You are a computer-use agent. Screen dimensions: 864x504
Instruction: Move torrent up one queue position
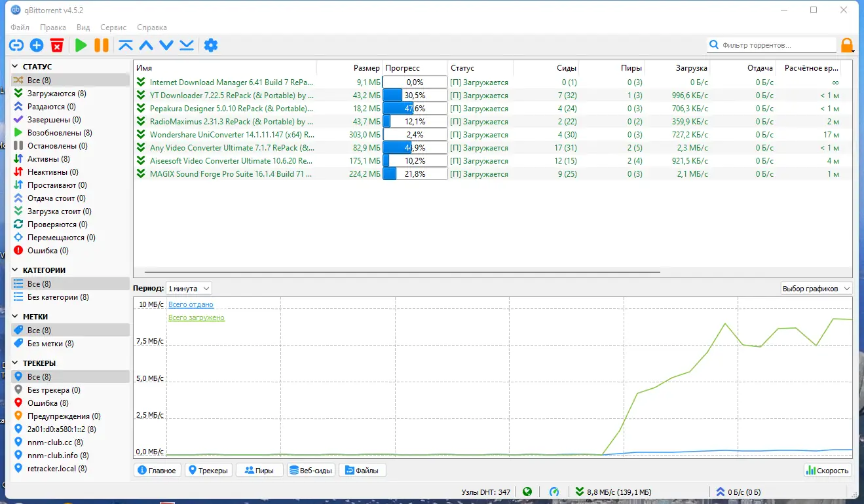click(146, 45)
